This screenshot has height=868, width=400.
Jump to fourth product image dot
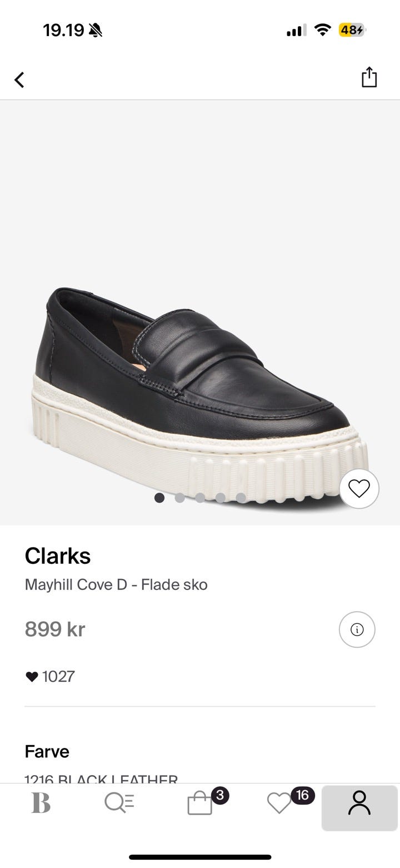[x=221, y=498]
